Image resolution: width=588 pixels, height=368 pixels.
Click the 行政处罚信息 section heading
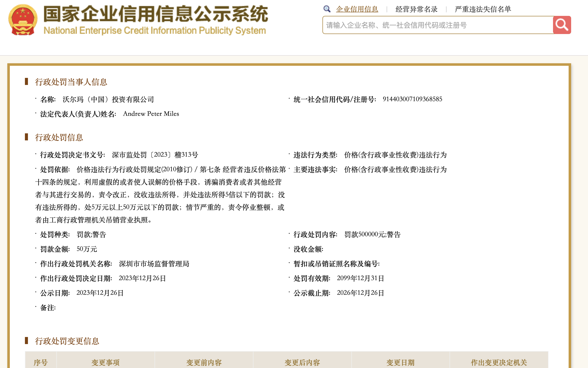(59, 137)
